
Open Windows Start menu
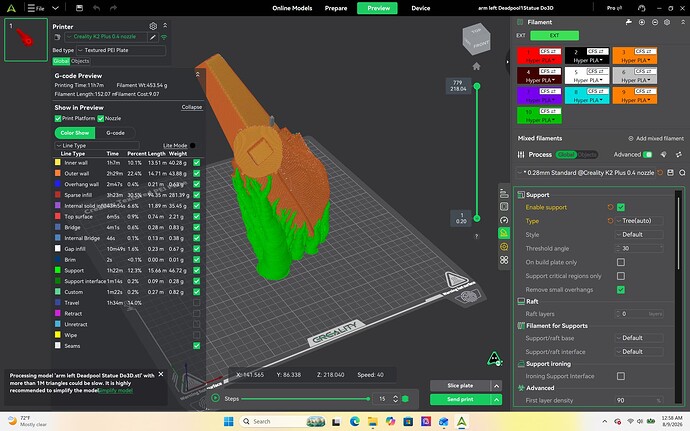coord(228,421)
